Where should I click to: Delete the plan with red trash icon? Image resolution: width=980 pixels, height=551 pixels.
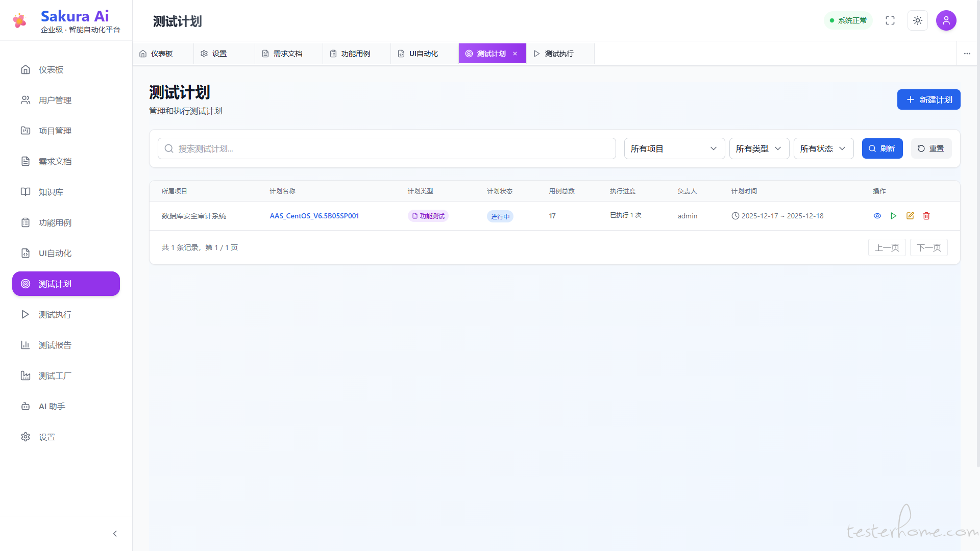(x=926, y=216)
